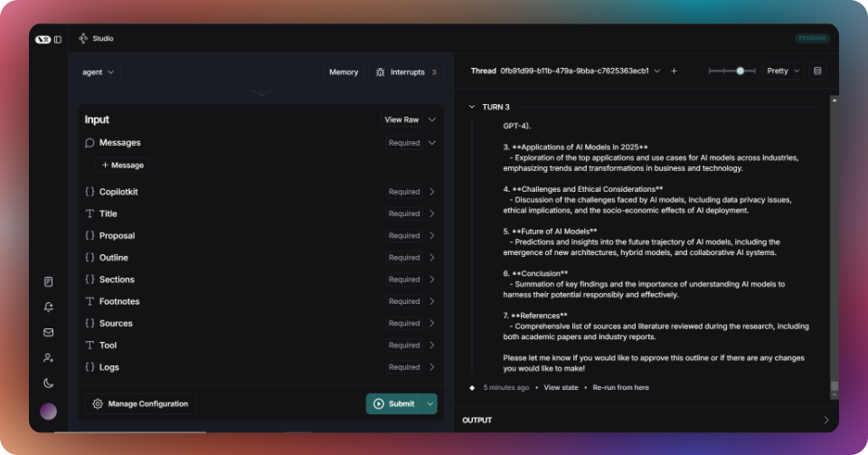The height and width of the screenshot is (455, 868).
Task: Open the Interrupts panel
Action: [407, 72]
